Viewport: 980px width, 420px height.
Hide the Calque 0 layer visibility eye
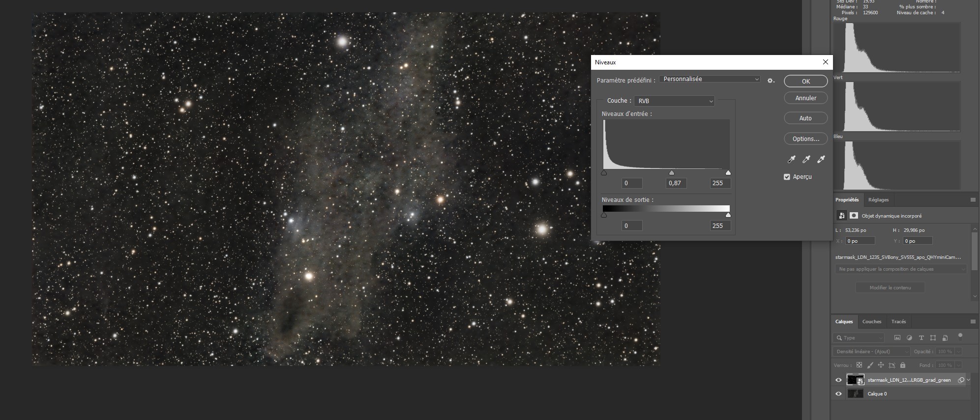coord(839,393)
